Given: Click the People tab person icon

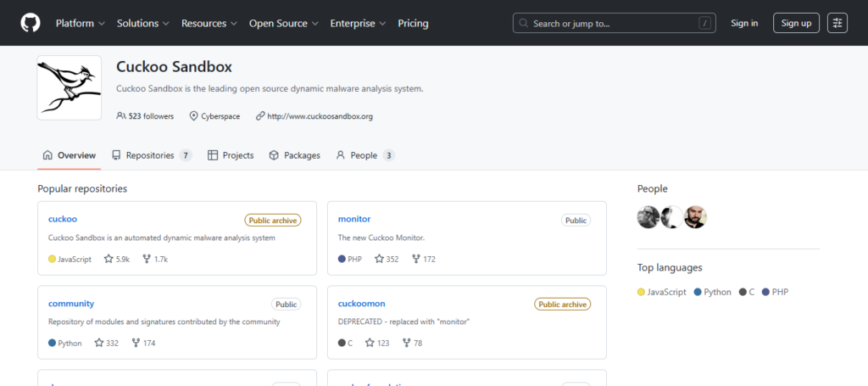Looking at the screenshot, I should coord(341,155).
